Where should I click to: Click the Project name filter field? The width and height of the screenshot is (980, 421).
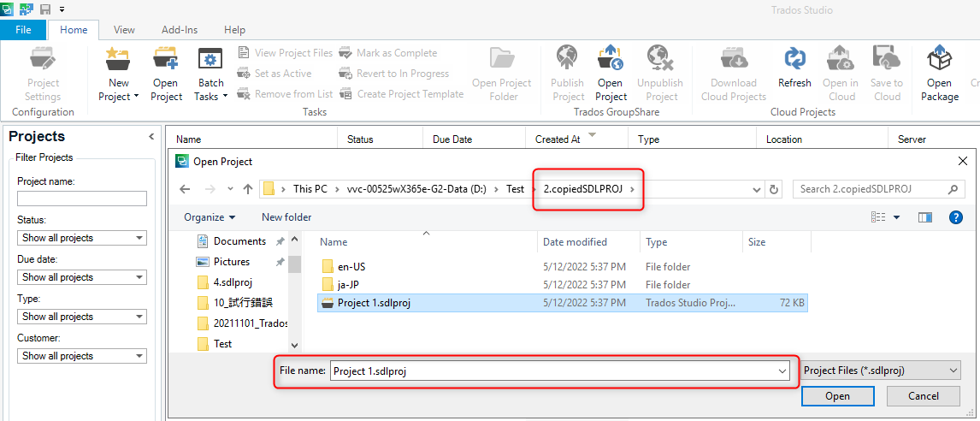pos(82,199)
